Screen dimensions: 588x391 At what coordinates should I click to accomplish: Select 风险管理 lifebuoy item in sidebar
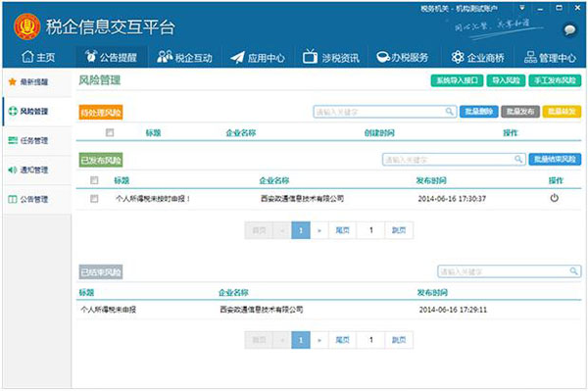coord(36,112)
